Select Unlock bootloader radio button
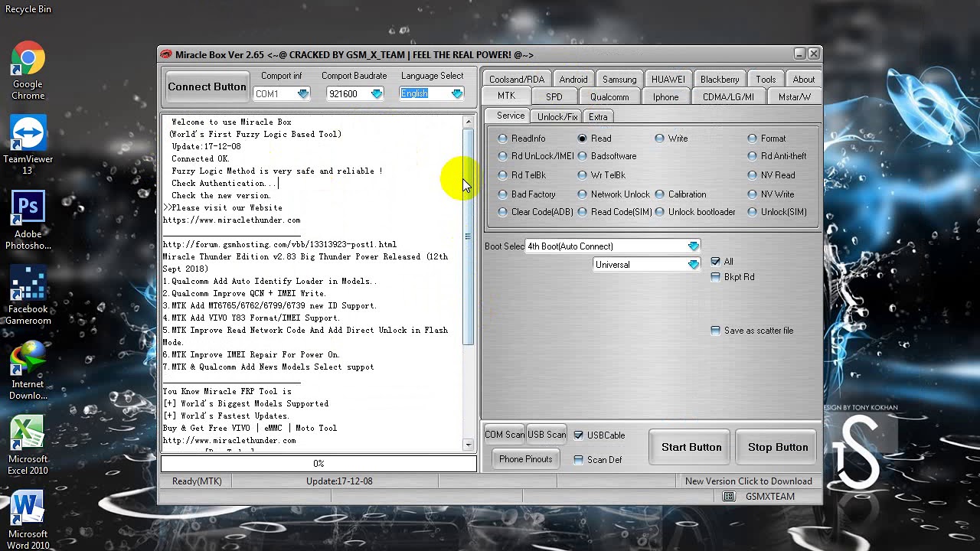The image size is (980, 551). pos(695,212)
